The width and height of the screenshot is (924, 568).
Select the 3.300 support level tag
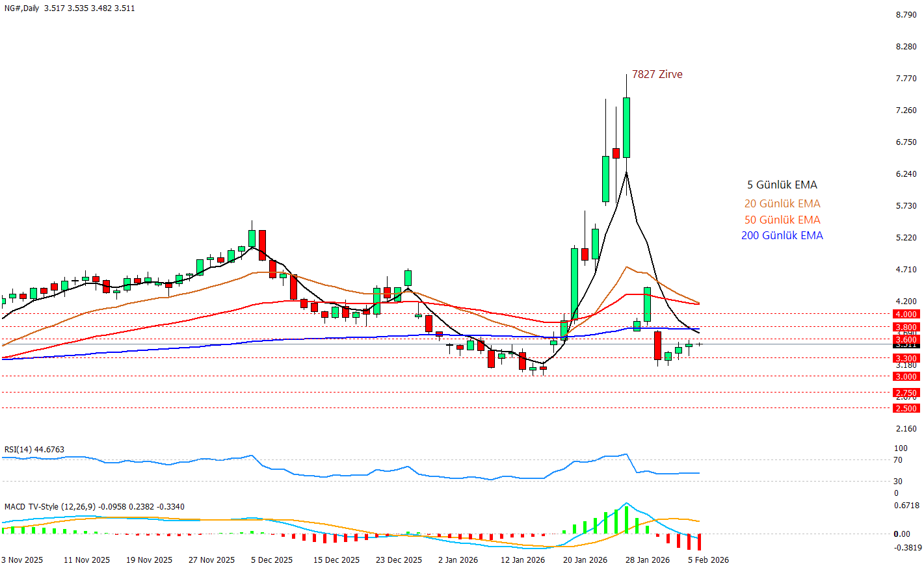click(x=906, y=359)
